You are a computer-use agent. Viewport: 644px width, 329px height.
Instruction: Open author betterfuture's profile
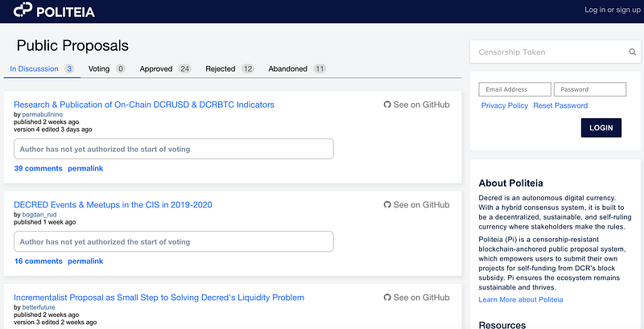39,307
